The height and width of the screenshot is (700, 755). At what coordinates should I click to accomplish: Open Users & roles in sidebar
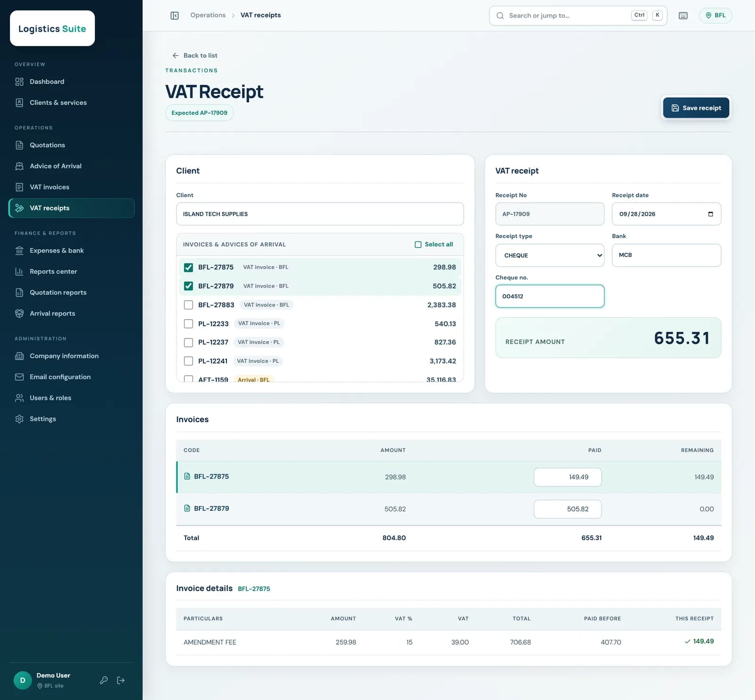pyautogui.click(x=71, y=398)
